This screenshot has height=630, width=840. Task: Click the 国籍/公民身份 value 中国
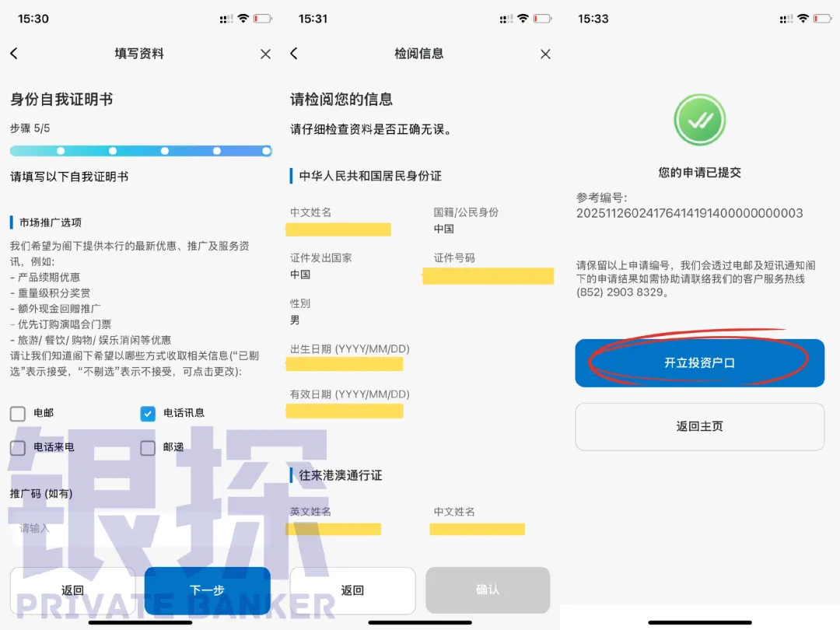point(443,229)
